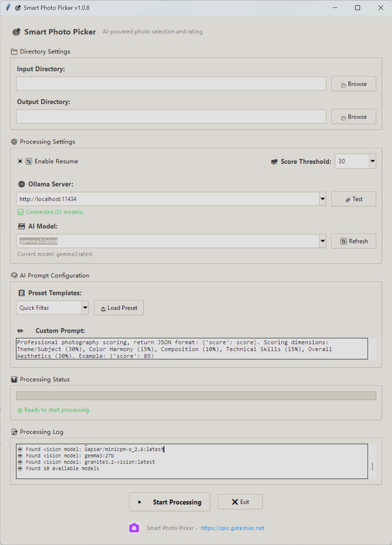Click the Processing Log edit icon
The height and width of the screenshot is (545, 392).
14,432
